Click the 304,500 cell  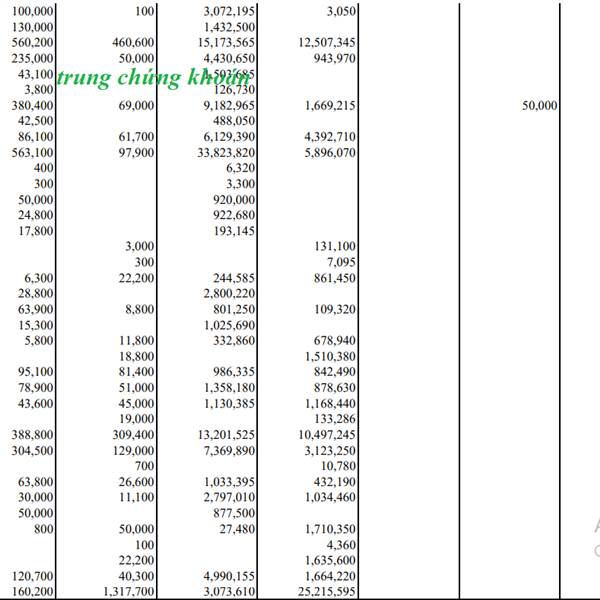[x=33, y=451]
